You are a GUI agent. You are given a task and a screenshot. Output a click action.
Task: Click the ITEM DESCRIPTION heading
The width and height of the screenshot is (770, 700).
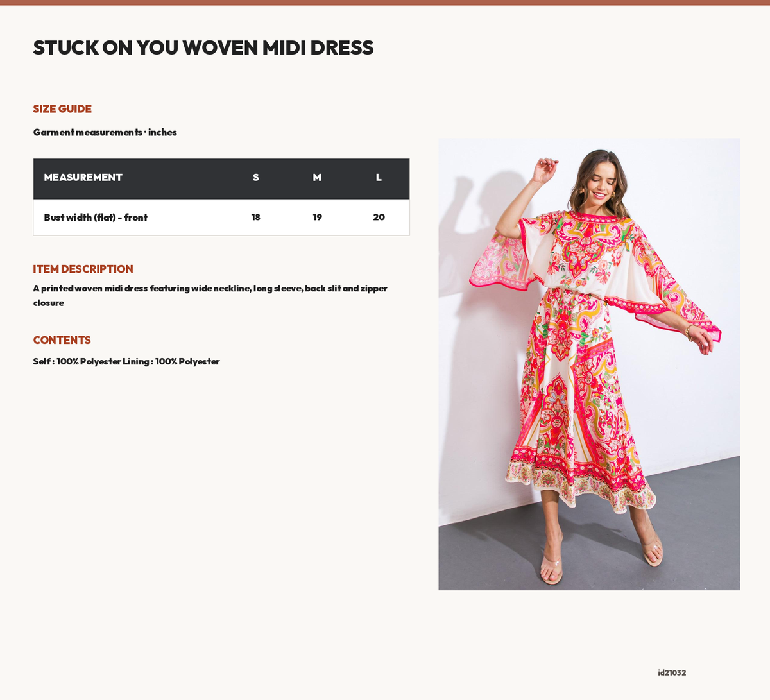click(83, 269)
